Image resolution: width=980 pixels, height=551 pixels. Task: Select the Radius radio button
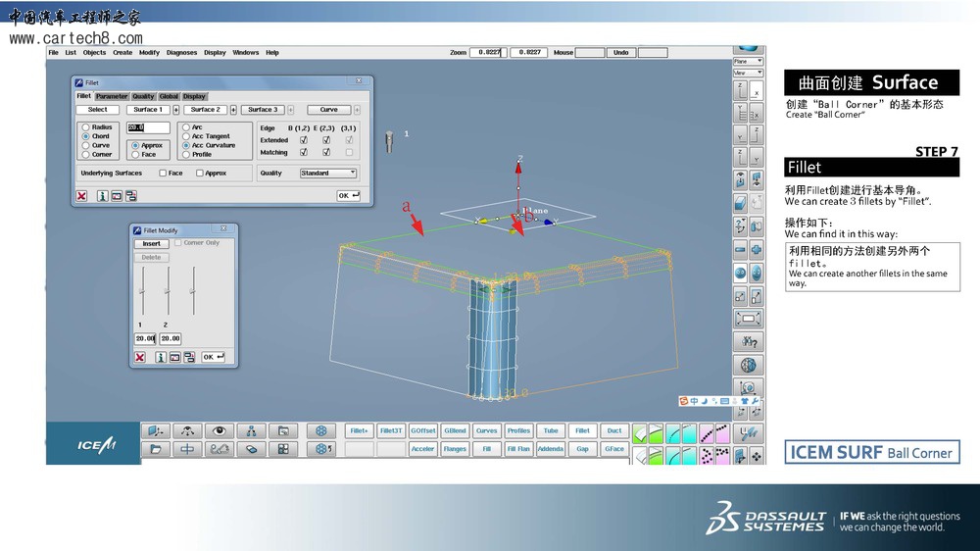coord(86,127)
